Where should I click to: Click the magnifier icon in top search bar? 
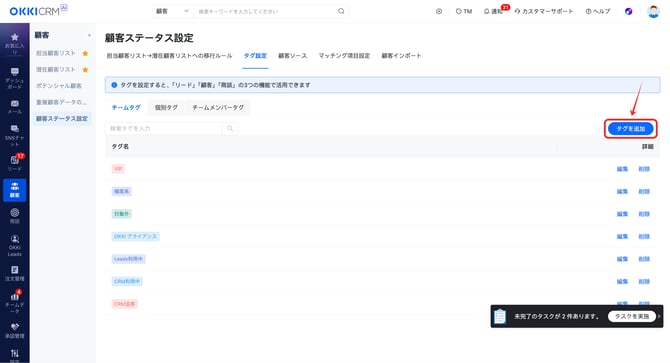click(341, 11)
